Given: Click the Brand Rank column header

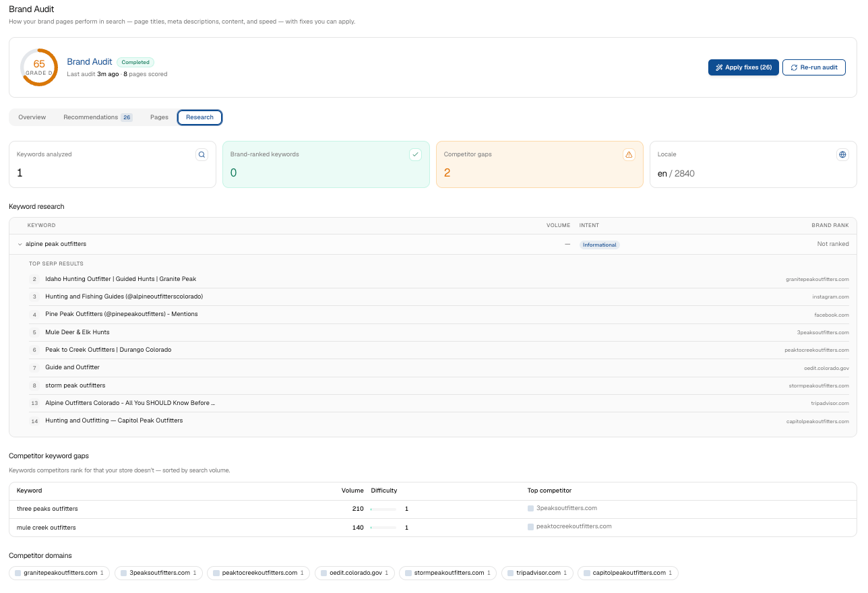Looking at the screenshot, I should (x=830, y=225).
